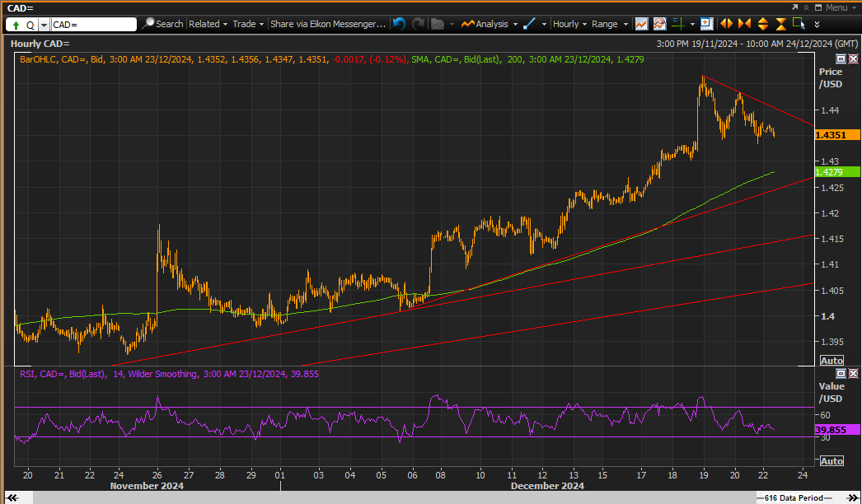Click Share via Eikon Messenger
The image size is (862, 504).
tap(328, 24)
